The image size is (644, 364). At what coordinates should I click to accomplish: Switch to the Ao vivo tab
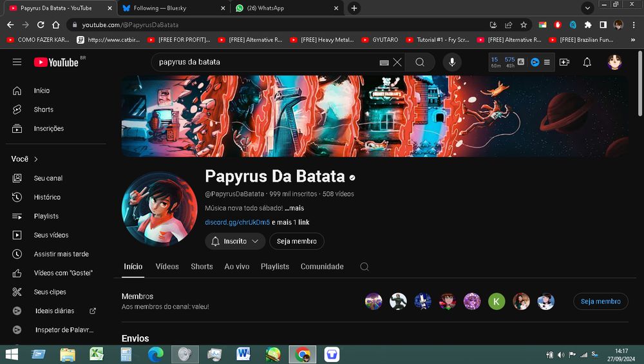click(237, 267)
